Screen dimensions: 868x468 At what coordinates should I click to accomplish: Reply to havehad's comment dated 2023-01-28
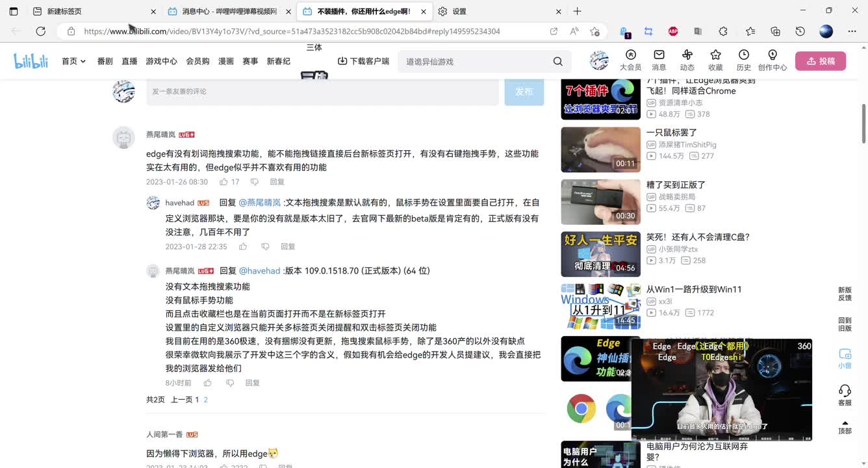point(288,246)
